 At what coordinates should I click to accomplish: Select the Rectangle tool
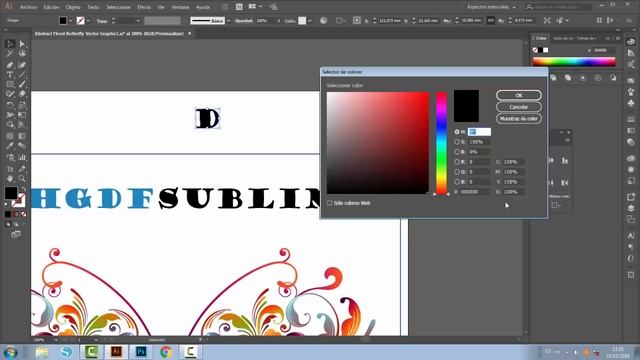(10, 84)
